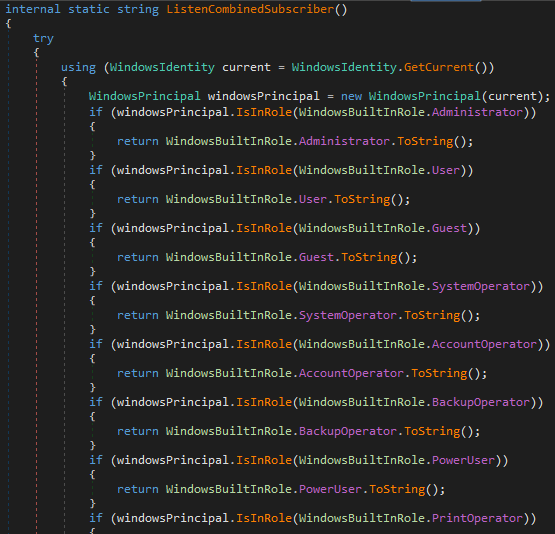
Task: Click windowsPrincipal on the AccountOperator if line
Action: pos(173,345)
